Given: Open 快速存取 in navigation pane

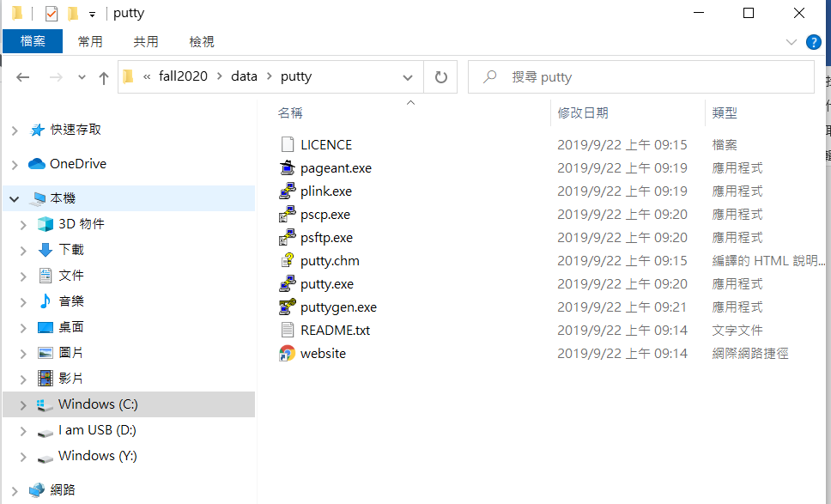Looking at the screenshot, I should click(76, 130).
